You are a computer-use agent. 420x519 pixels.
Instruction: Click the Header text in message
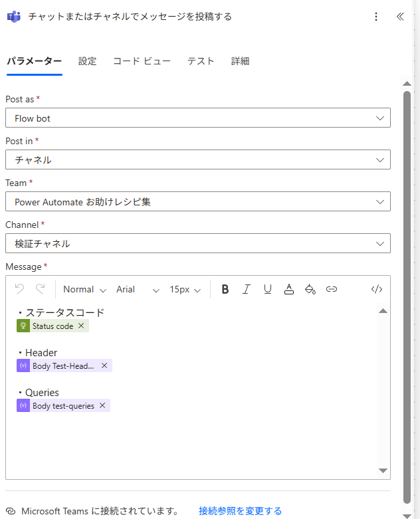click(41, 352)
